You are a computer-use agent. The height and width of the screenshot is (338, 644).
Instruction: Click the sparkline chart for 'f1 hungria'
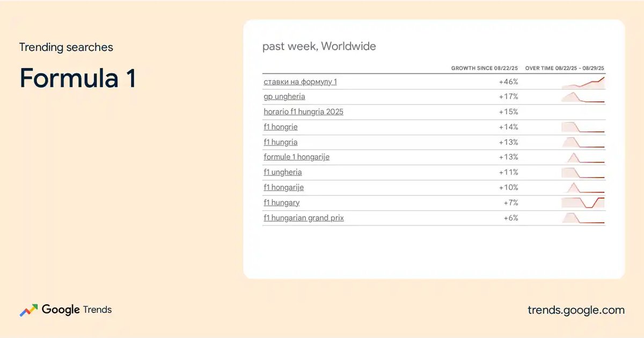[583, 142]
